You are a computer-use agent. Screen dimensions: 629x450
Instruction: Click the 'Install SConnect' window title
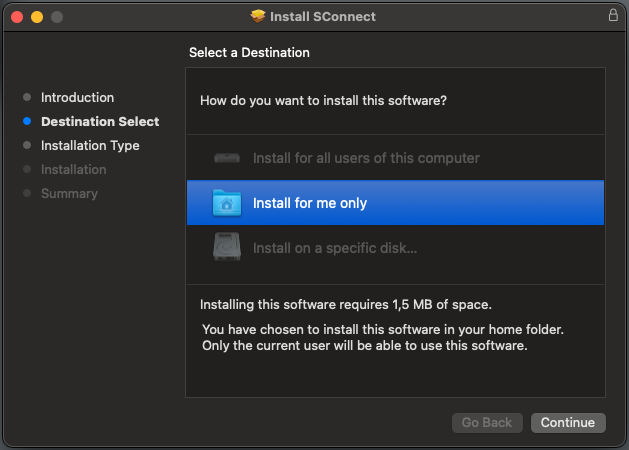323,16
